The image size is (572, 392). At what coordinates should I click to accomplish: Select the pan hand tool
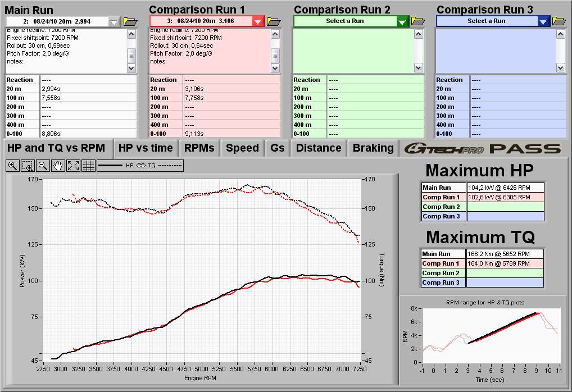tap(58, 166)
